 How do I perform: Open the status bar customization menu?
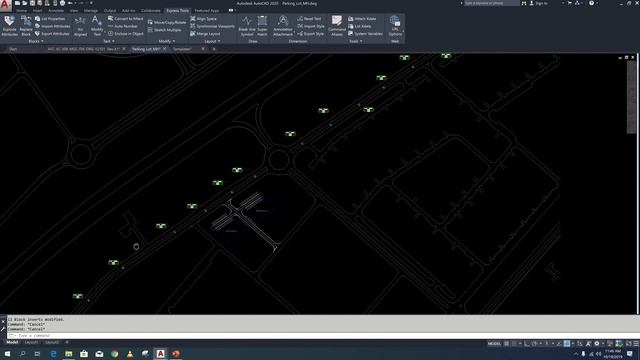pos(636,344)
